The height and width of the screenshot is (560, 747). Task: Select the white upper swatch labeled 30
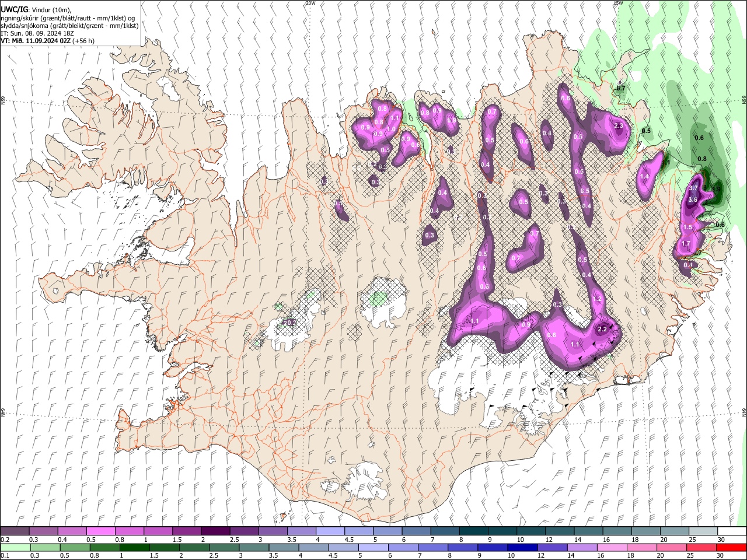[x=731, y=531]
